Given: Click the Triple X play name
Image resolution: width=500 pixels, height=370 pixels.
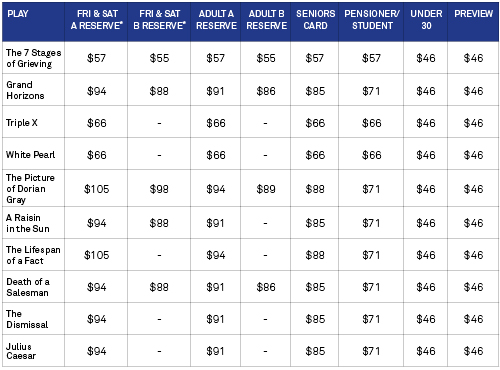Looking at the screenshot, I should point(22,123).
